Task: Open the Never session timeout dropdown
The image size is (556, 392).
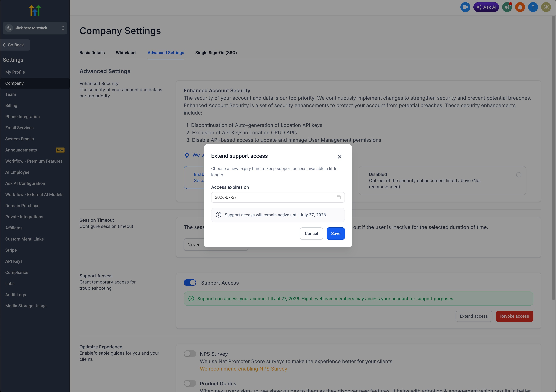Action: (x=194, y=245)
